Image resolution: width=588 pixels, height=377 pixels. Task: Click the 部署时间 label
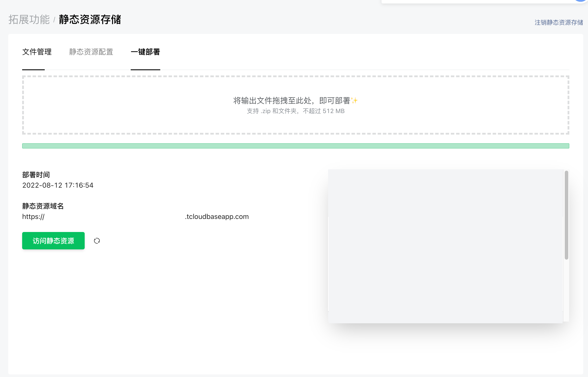pos(36,175)
